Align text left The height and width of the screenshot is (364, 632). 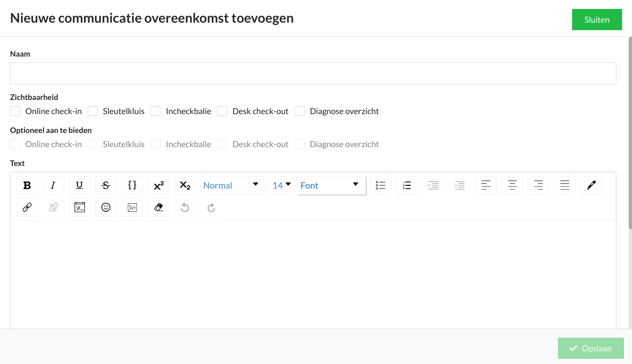(486, 185)
